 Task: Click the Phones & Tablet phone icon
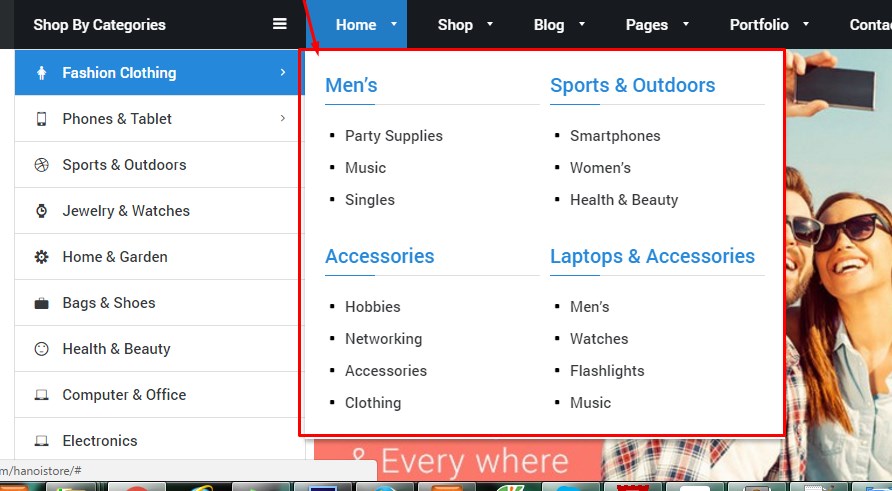41,119
